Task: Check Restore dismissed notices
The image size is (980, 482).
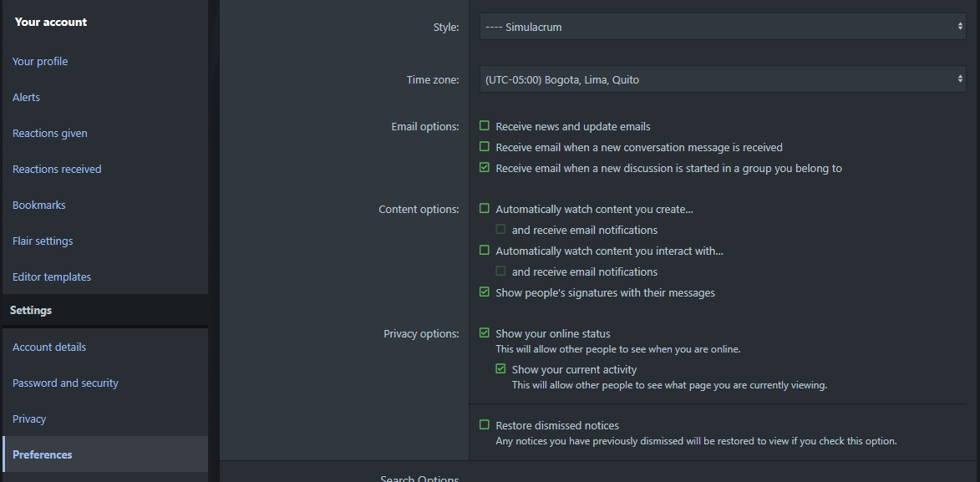Action: [485, 425]
